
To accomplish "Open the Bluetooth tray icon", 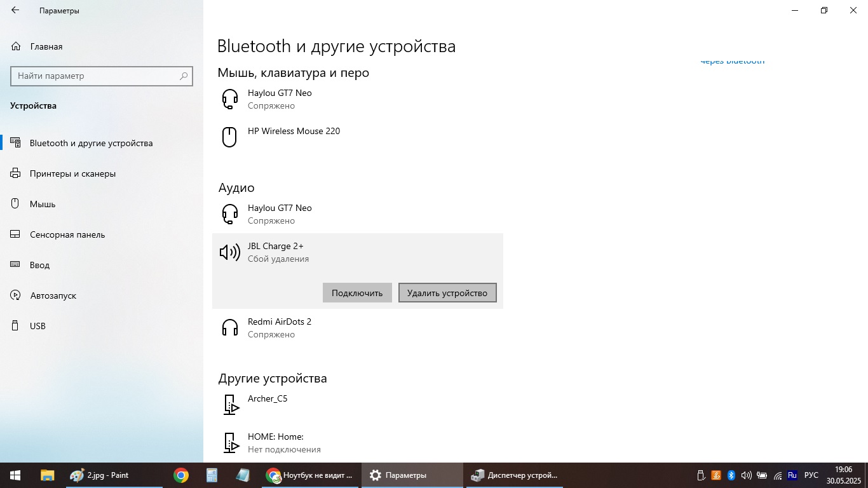I will coord(731,475).
